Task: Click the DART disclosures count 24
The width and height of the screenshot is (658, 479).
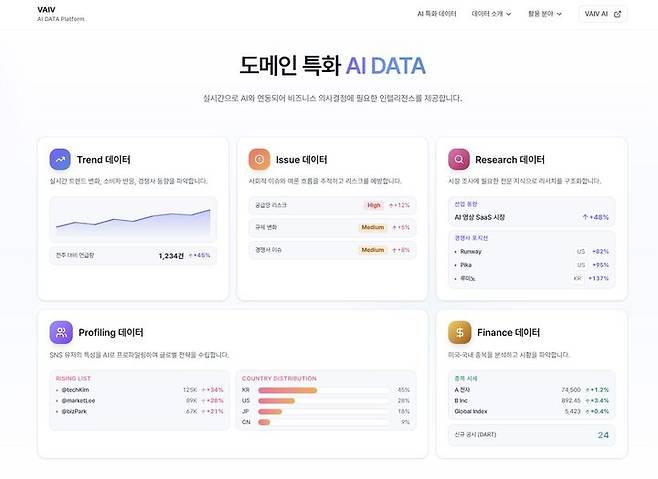Action: coord(603,435)
